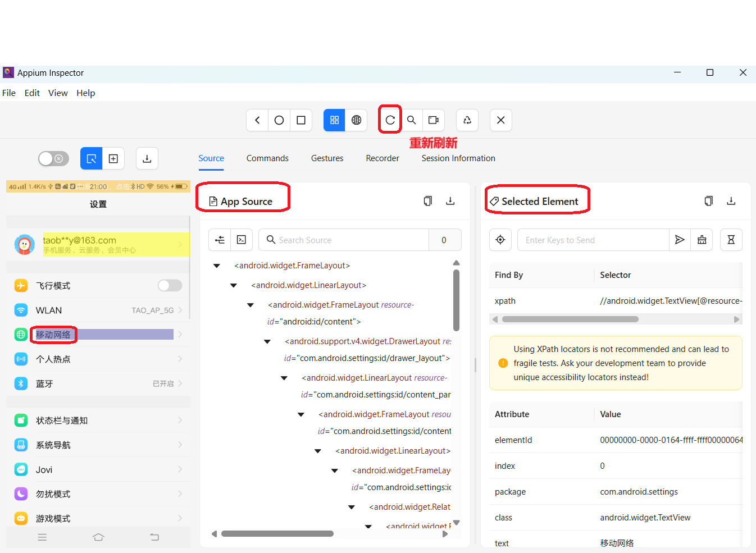The height and width of the screenshot is (553, 756).
Task: Tap the 游戏模式 row in device view
Action: click(x=98, y=519)
